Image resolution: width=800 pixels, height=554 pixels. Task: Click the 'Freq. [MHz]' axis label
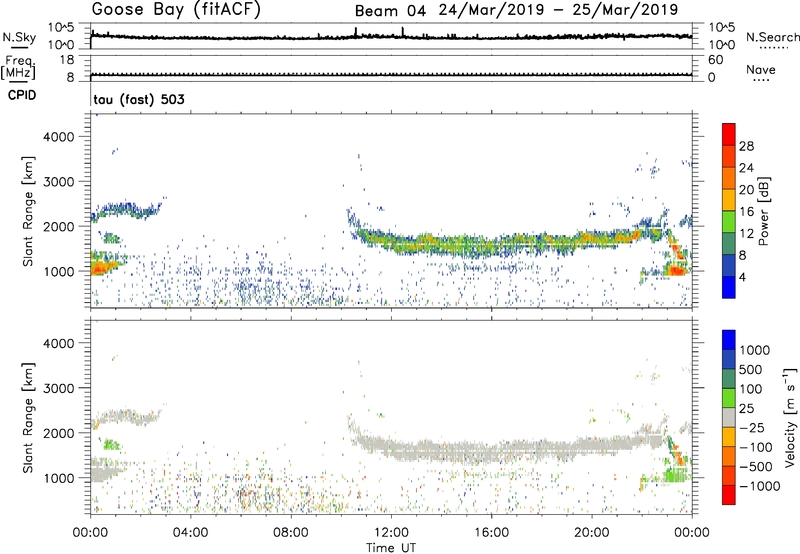point(18,68)
